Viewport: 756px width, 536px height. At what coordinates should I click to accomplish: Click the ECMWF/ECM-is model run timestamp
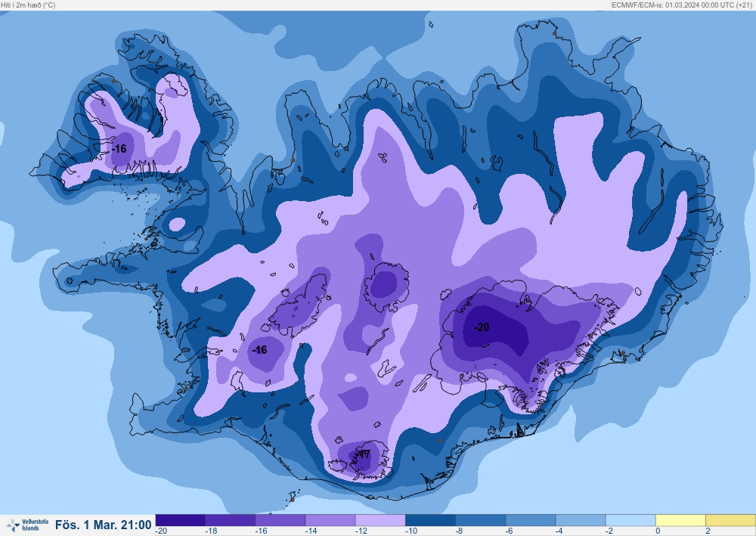(682, 5)
